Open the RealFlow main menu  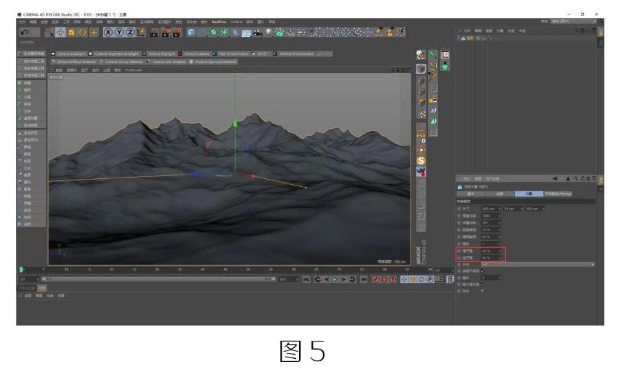click(x=219, y=22)
